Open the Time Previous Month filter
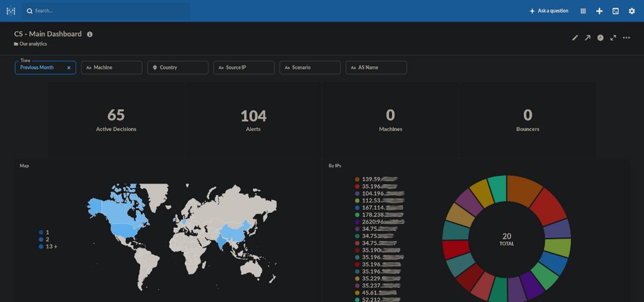Viewport: 644px width, 302px height. 45,67
